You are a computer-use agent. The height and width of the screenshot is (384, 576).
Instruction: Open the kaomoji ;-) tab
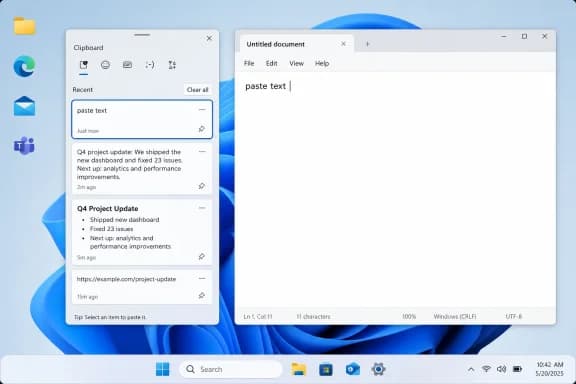(150, 65)
